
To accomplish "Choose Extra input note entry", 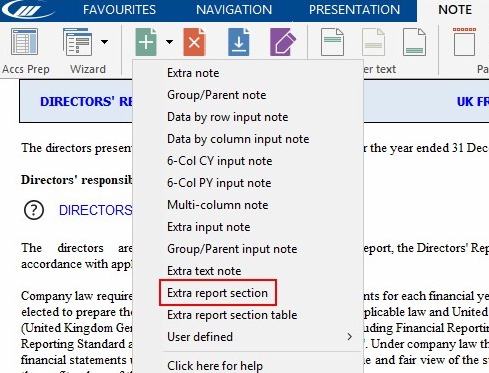I will [x=208, y=227].
